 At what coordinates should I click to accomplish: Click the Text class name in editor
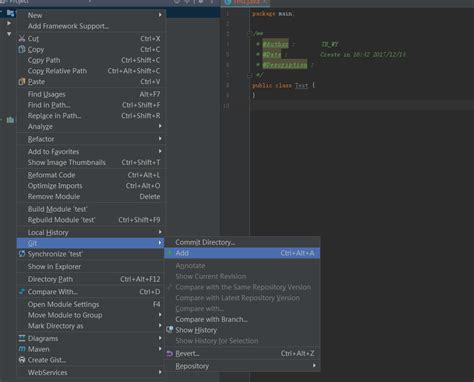(x=301, y=86)
